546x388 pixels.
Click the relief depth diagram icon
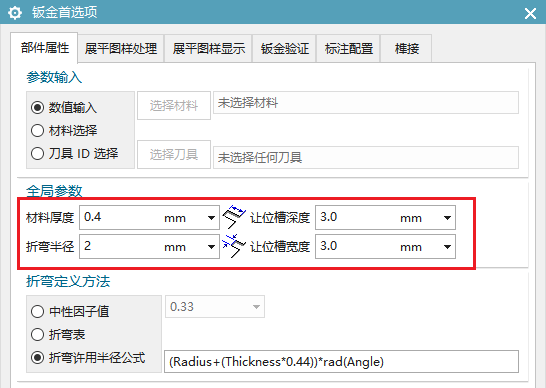pyautogui.click(x=234, y=217)
